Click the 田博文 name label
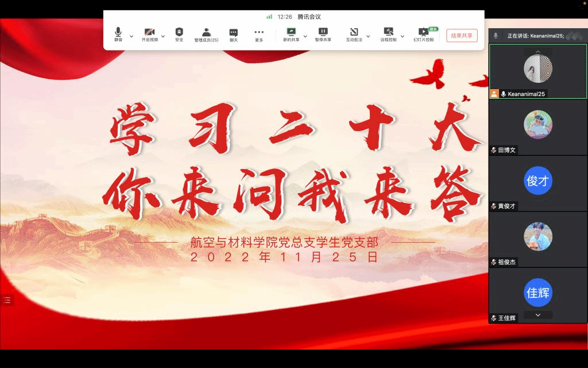The width and height of the screenshot is (588, 368). [x=506, y=150]
